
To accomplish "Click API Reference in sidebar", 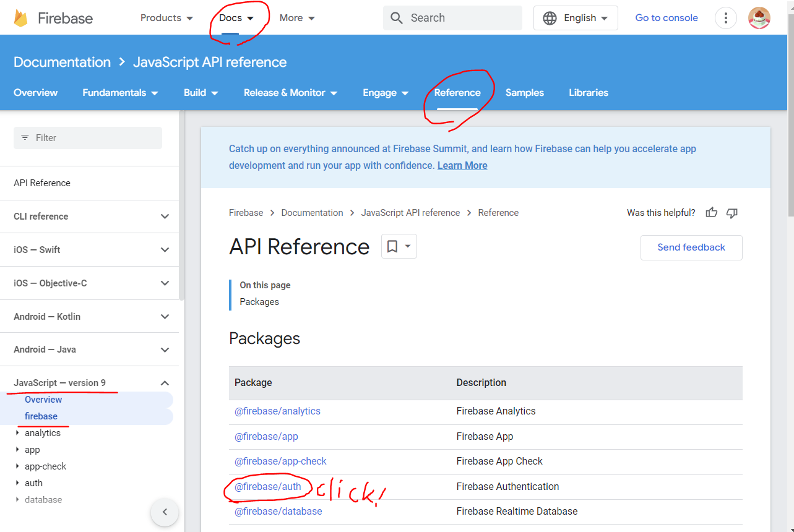I will [x=42, y=183].
